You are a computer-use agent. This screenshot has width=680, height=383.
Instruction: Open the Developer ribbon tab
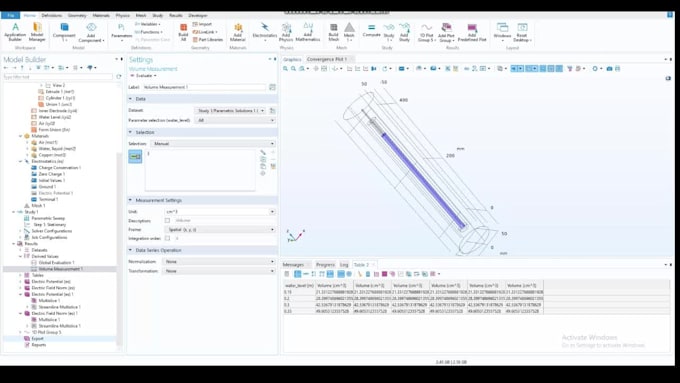pos(198,15)
